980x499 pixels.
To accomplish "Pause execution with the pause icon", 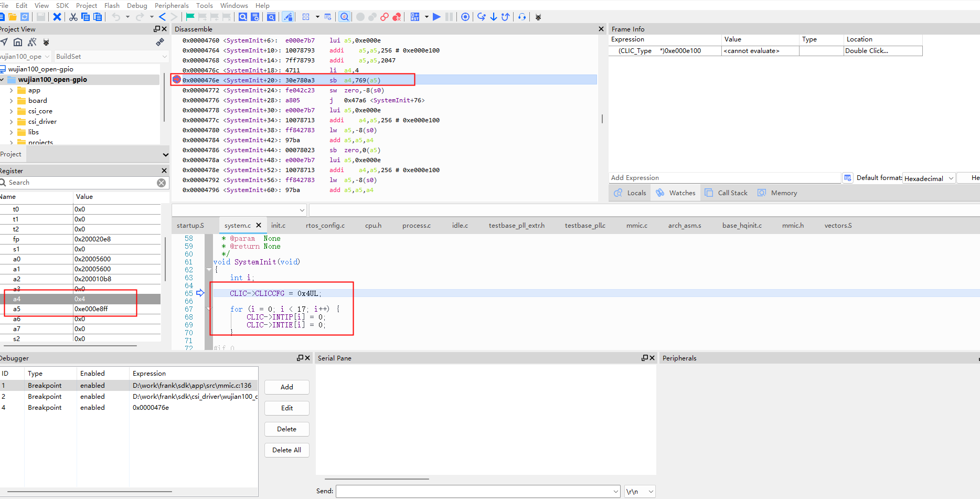I will pos(449,17).
